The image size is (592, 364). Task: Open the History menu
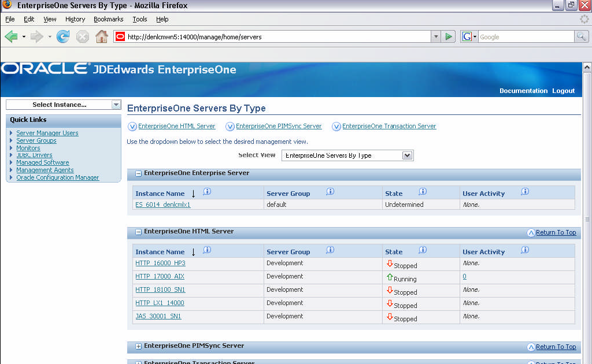(75, 19)
